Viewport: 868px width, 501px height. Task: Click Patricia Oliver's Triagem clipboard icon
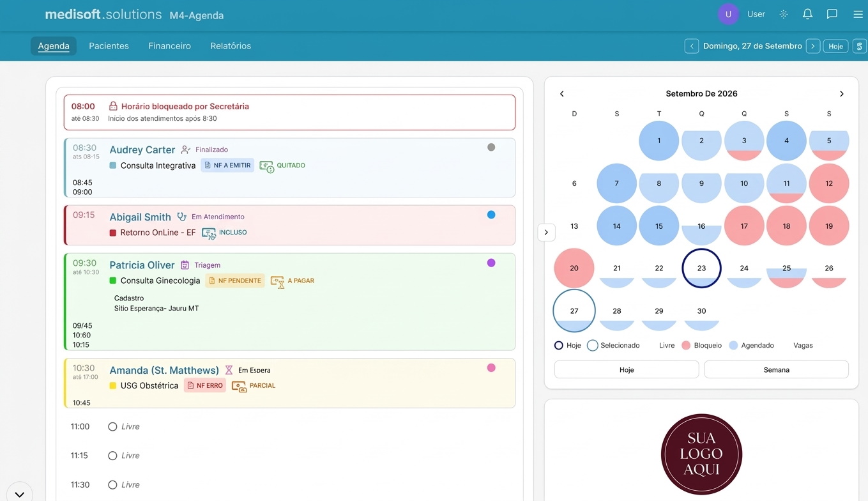pyautogui.click(x=185, y=265)
